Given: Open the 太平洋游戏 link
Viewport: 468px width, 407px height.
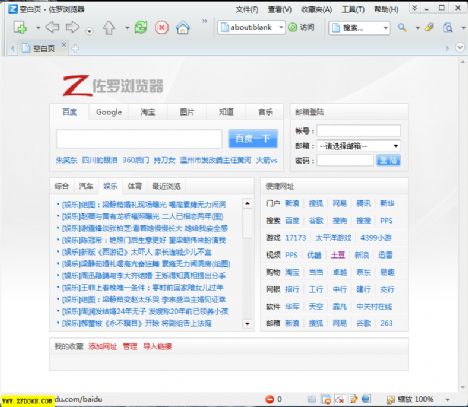Looking at the screenshot, I should point(333,238).
